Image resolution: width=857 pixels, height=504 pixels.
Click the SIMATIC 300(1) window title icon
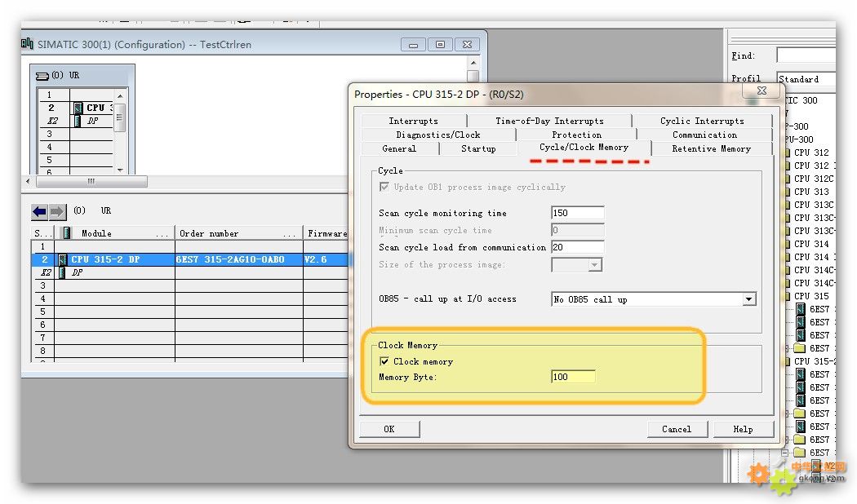click(x=27, y=44)
